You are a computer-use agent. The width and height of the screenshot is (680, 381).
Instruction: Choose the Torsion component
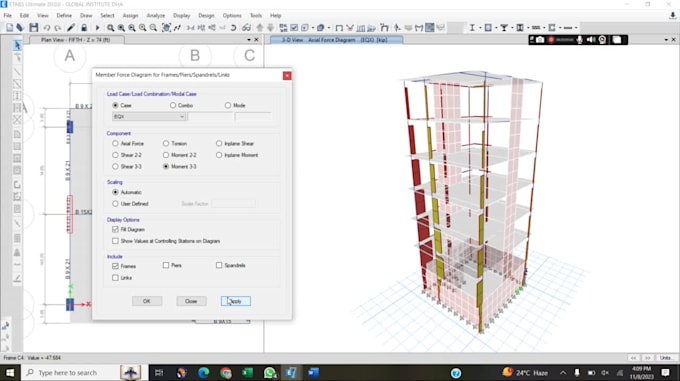pos(166,143)
